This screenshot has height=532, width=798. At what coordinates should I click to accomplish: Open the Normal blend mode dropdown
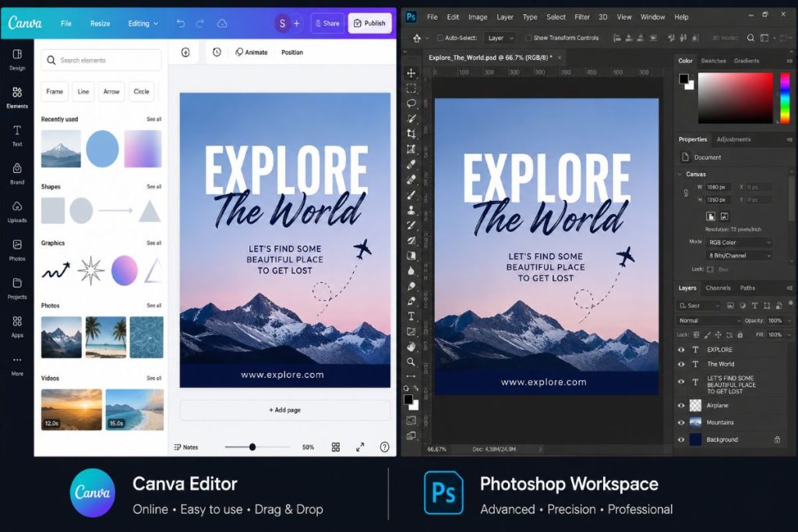tap(709, 320)
